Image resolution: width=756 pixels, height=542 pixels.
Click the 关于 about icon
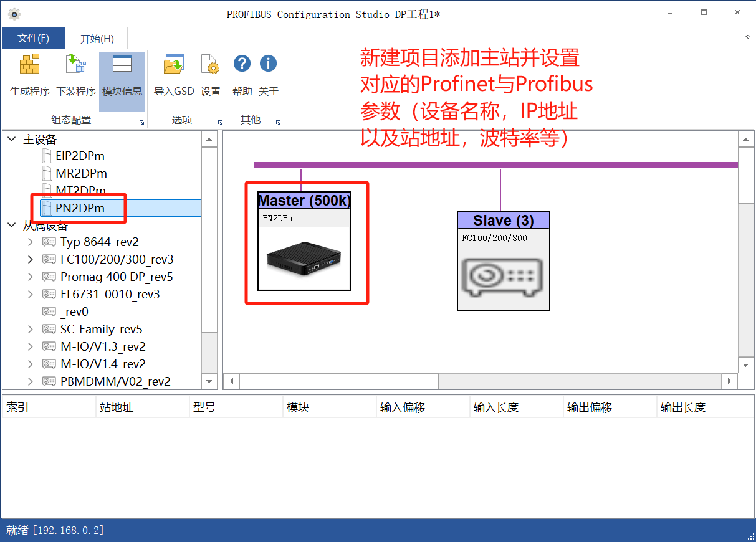click(268, 64)
